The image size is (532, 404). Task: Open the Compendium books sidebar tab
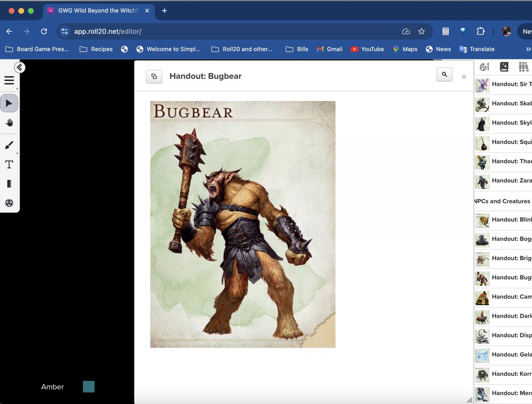click(524, 67)
